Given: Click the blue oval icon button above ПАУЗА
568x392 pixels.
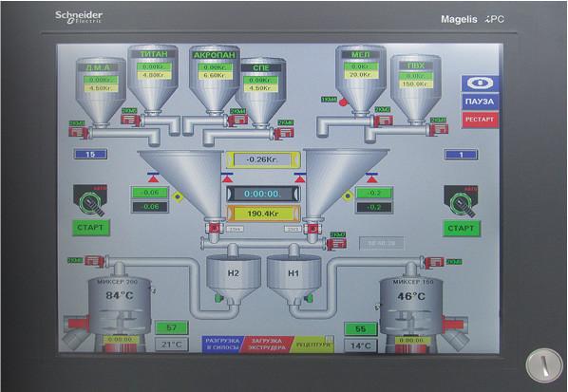Looking at the screenshot, I should (480, 84).
